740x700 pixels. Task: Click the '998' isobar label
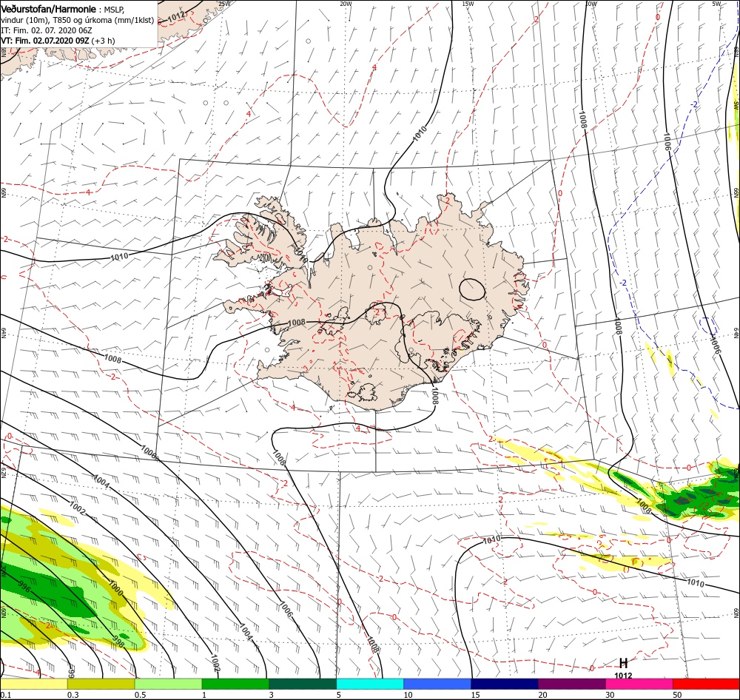click(x=118, y=642)
